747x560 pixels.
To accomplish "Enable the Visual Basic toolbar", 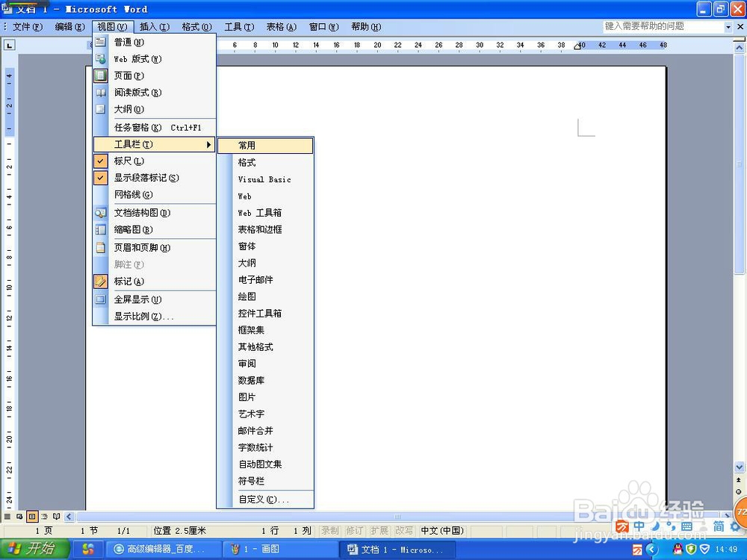I will (x=265, y=179).
